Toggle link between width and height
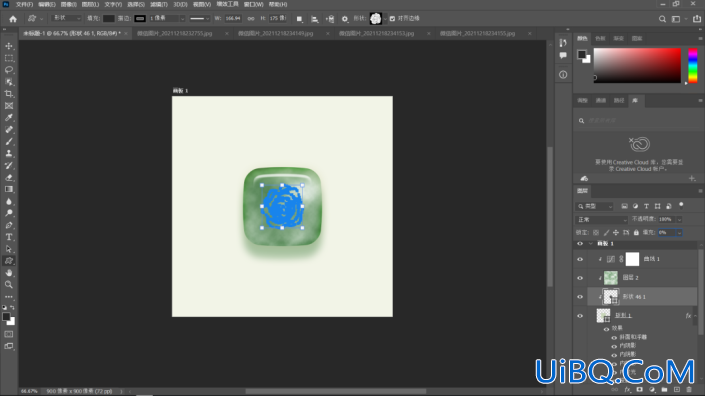 (251, 18)
